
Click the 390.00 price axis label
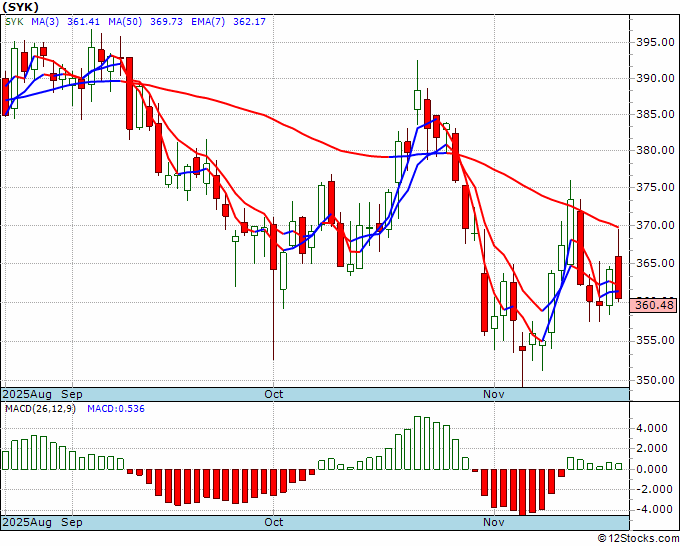pos(655,78)
